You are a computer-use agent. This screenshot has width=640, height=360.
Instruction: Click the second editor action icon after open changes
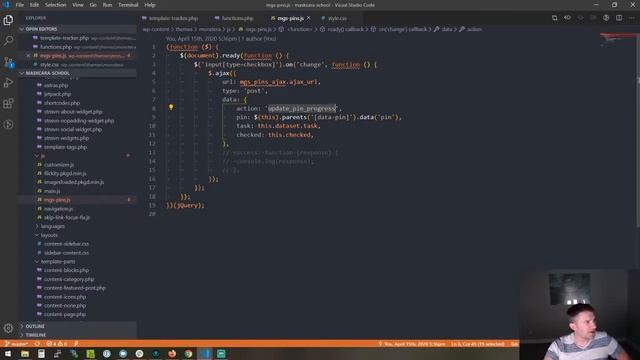(x=567, y=18)
